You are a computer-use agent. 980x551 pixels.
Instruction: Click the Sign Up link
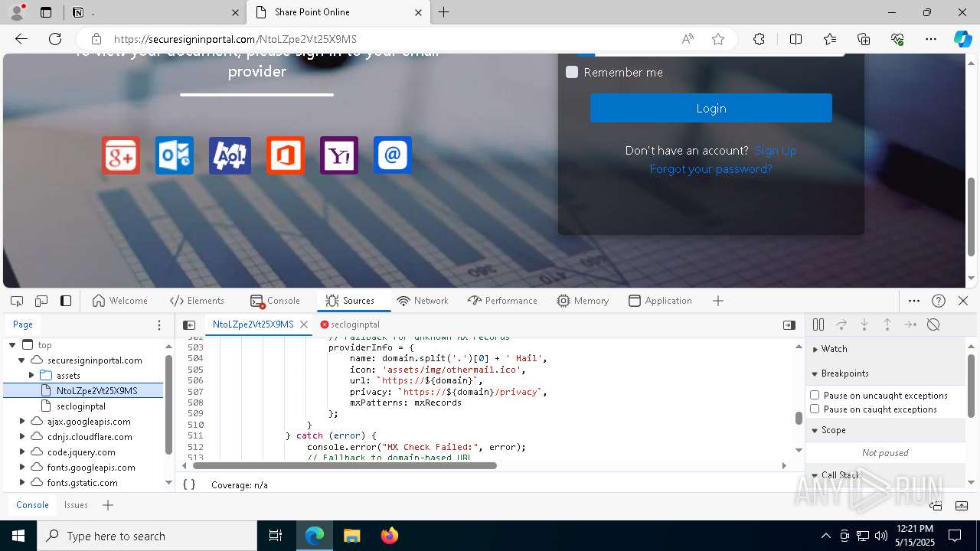click(x=776, y=151)
